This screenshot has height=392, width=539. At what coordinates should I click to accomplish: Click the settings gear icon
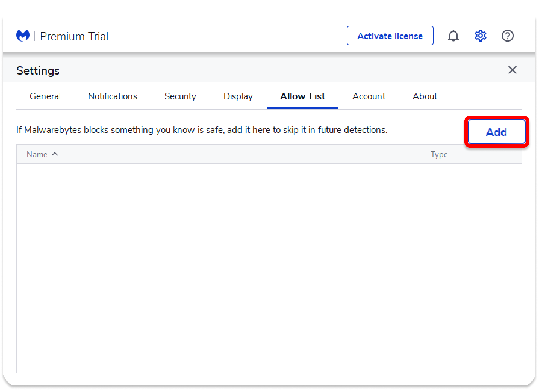point(480,36)
